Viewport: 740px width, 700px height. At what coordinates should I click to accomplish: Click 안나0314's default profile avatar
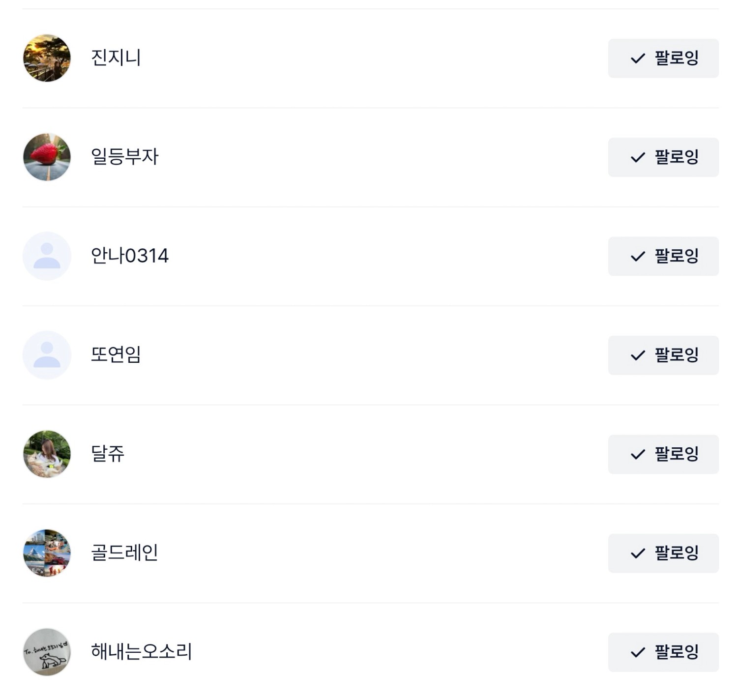point(47,256)
